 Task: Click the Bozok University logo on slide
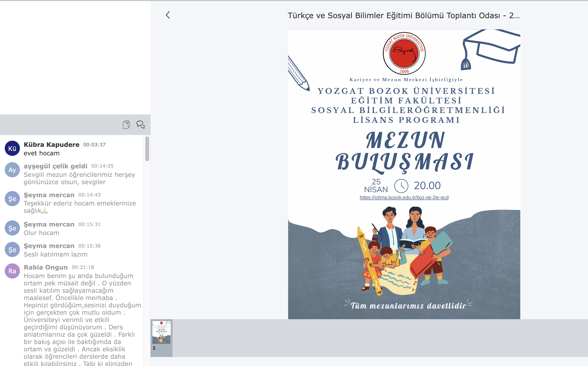(x=404, y=53)
